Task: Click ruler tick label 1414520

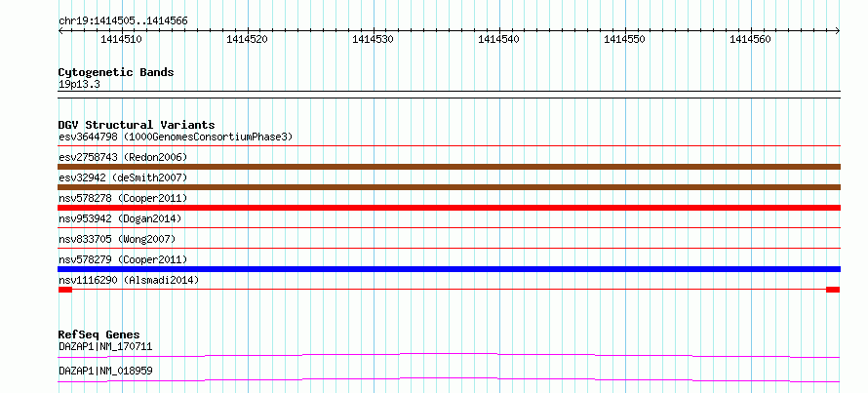Action: 247,39
